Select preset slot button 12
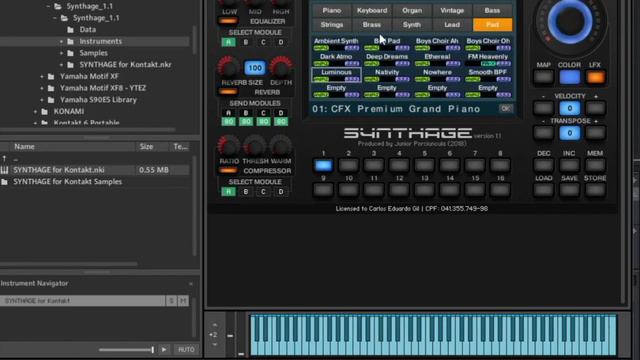This screenshot has width=640, height=360. (399, 190)
